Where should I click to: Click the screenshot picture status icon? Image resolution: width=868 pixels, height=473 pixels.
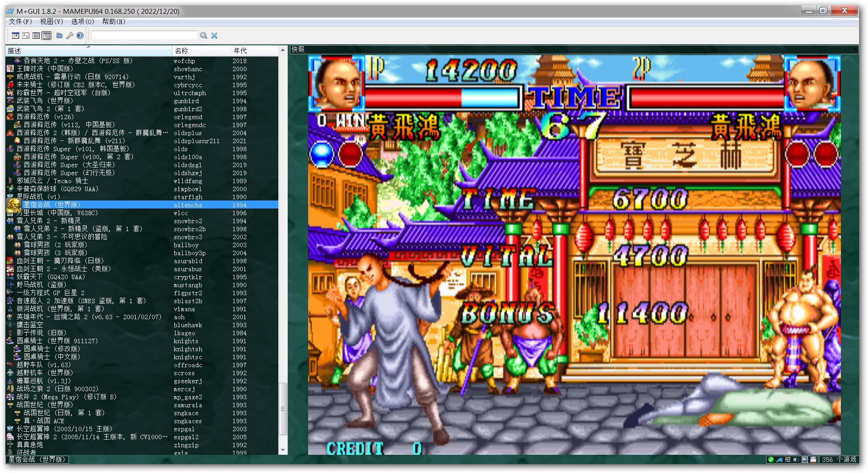(x=805, y=460)
